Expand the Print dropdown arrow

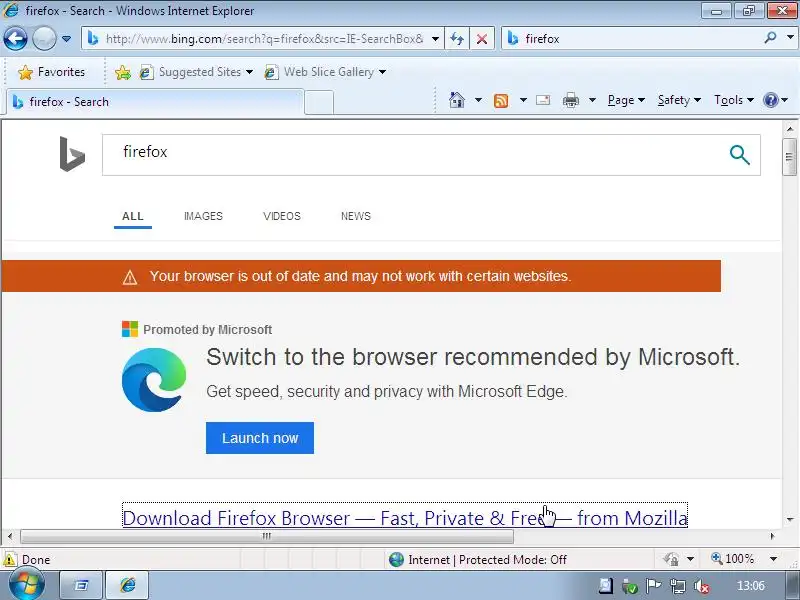tap(592, 100)
